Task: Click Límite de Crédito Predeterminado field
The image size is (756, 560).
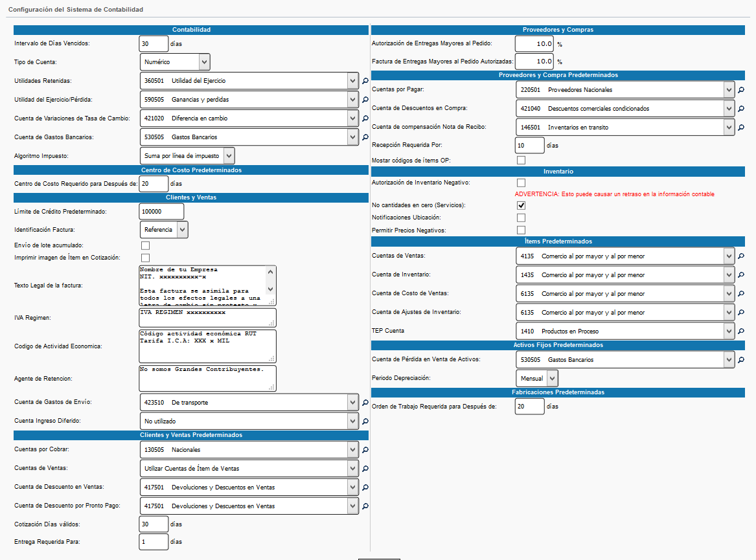Action: [161, 212]
